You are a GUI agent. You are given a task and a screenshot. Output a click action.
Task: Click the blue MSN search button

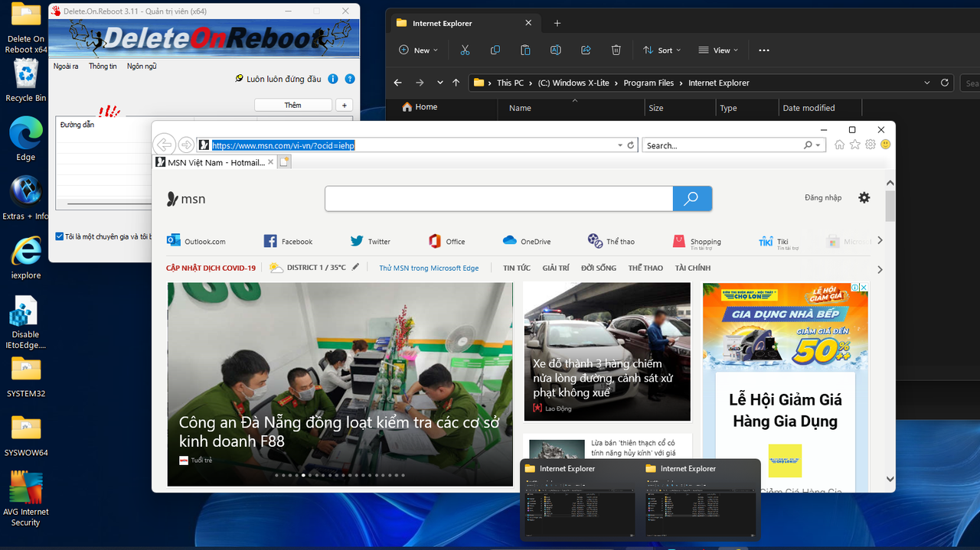point(692,198)
